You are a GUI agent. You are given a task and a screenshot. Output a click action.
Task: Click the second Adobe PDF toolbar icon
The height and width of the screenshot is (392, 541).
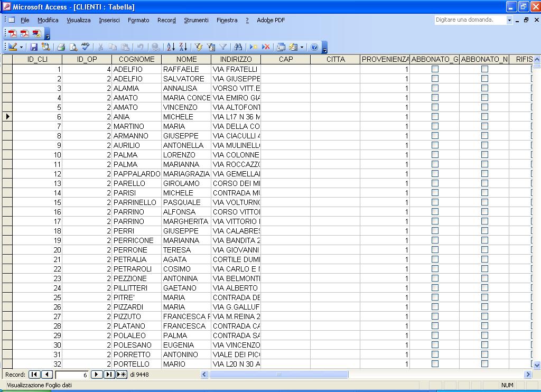(x=24, y=33)
